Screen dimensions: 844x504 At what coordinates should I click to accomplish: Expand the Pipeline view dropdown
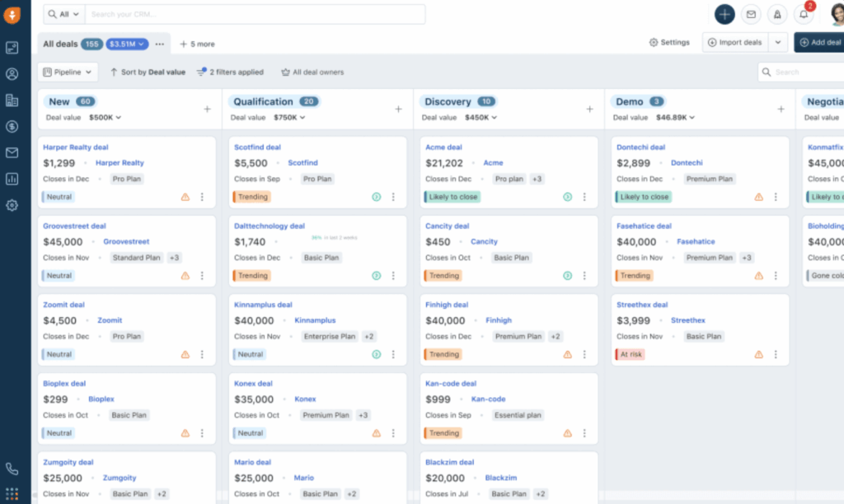[68, 72]
